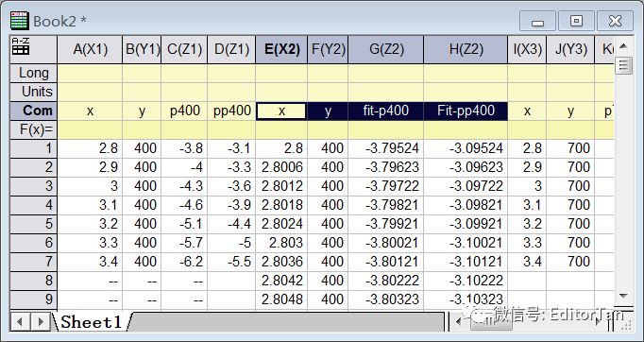The height and width of the screenshot is (342, 644).
Task: Select row header 9
Action: tap(34, 299)
